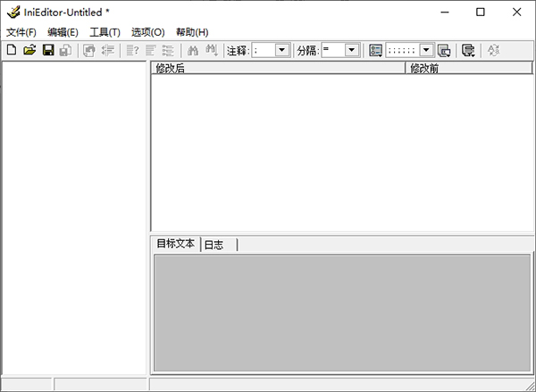Click the Save All icon
The height and width of the screenshot is (392, 536).
click(x=65, y=51)
